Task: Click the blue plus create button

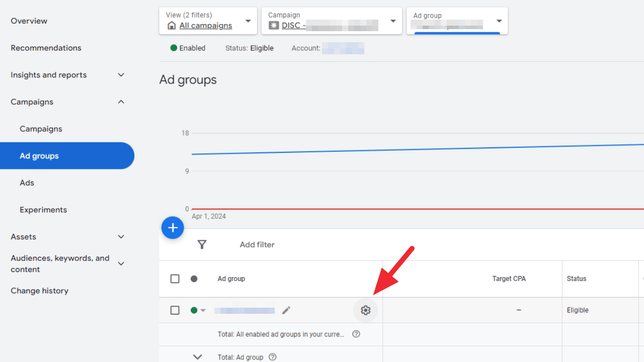Action: 173,228
